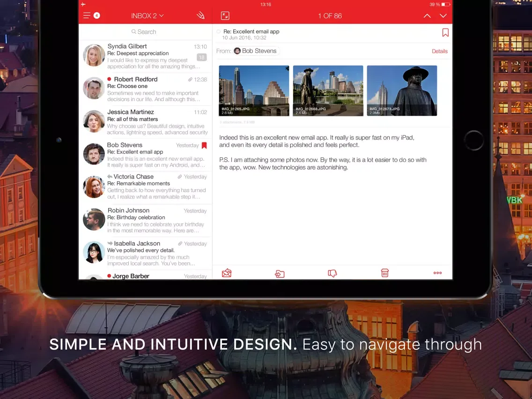Open more actions via the ellipsis icon

click(437, 273)
